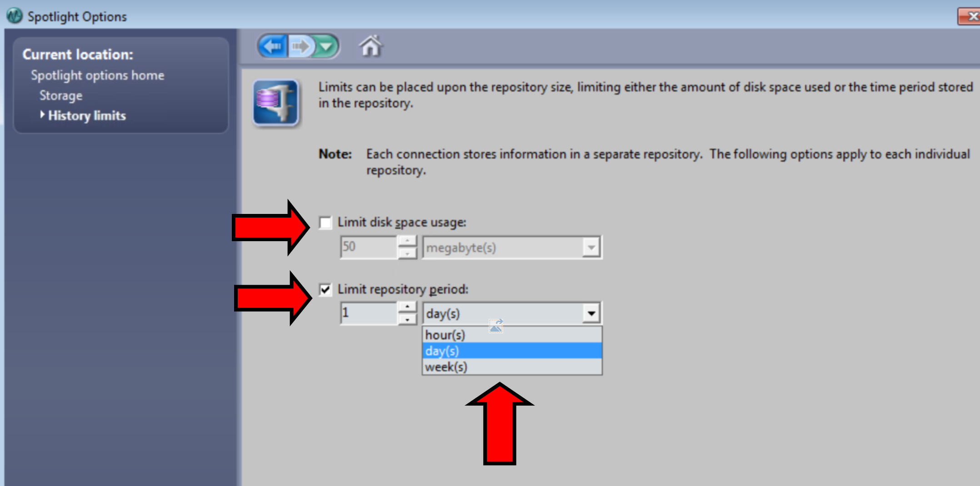
Task: Go forward with the arrow button
Action: [x=300, y=46]
